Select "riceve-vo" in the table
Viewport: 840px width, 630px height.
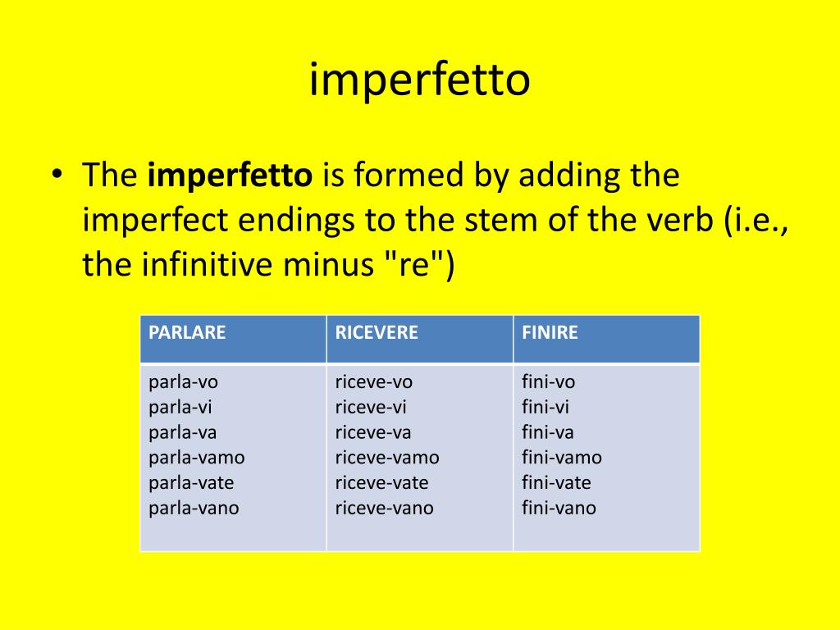374,382
